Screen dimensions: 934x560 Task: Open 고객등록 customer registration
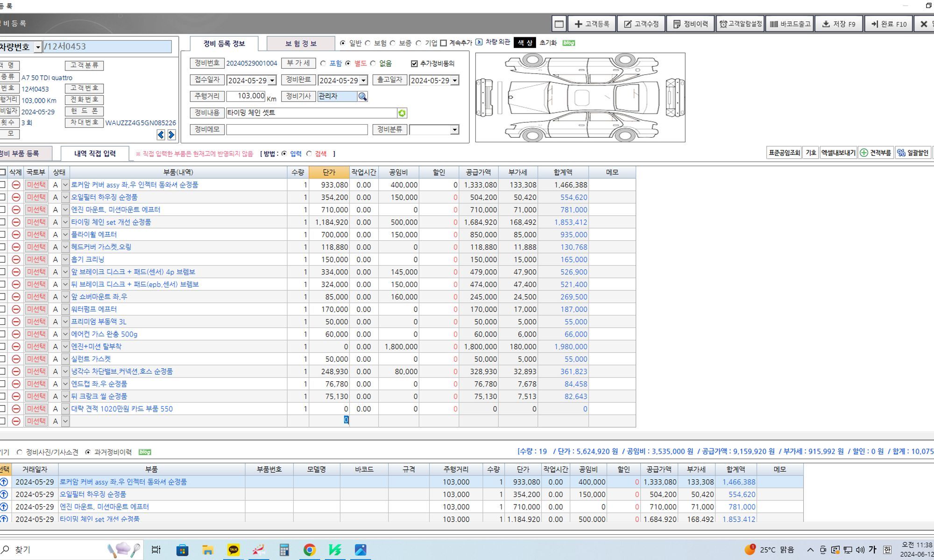click(x=592, y=24)
